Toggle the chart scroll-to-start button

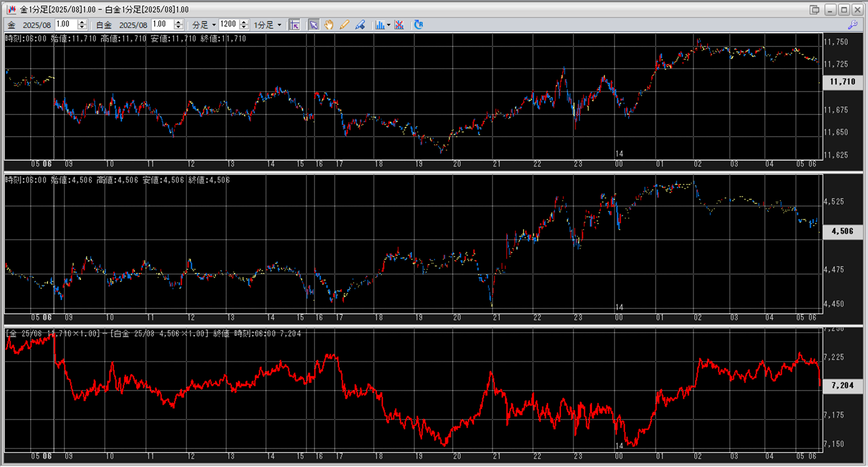pos(294,25)
